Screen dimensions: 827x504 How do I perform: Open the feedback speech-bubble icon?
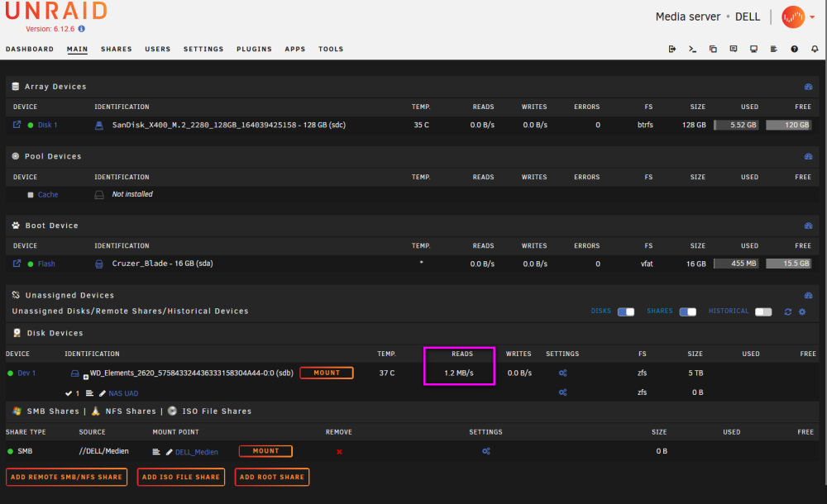[733, 49]
